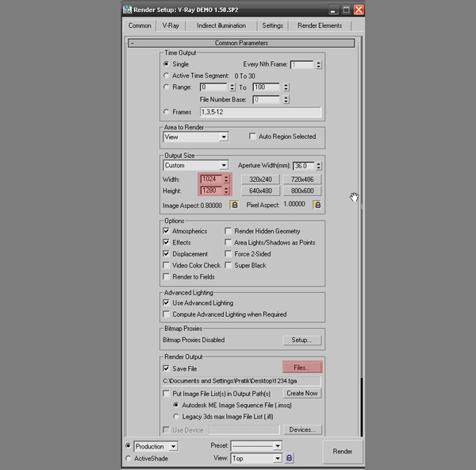Open the Settings tab
This screenshot has height=470, width=476.
click(x=273, y=25)
